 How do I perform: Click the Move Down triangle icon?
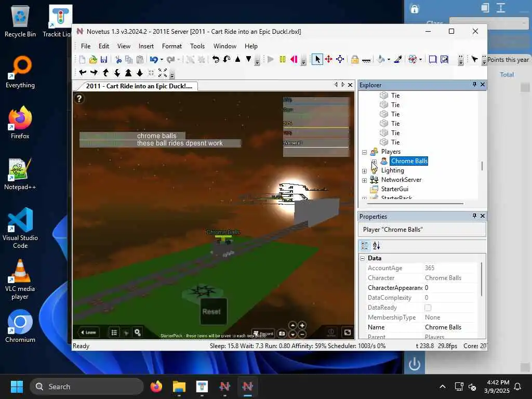pos(248,59)
